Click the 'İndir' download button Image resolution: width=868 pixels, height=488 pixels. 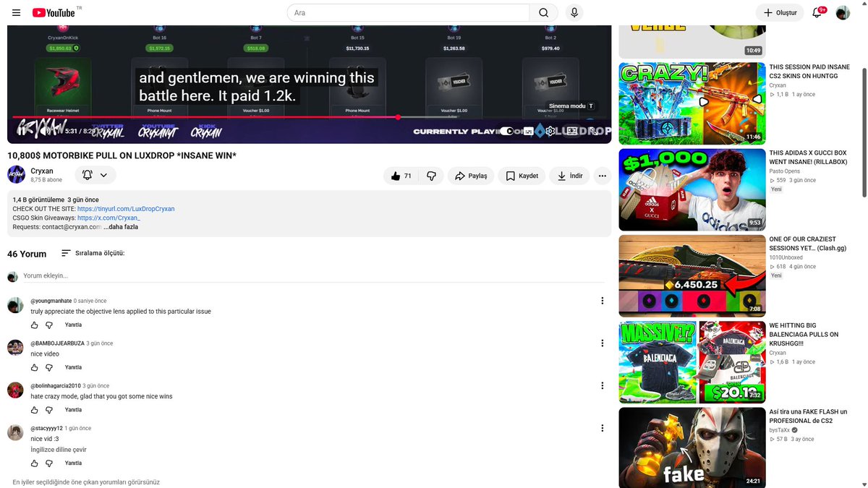[570, 176]
